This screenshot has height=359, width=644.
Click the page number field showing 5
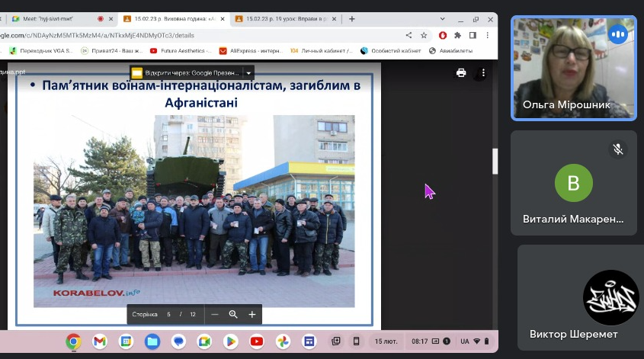(168, 314)
